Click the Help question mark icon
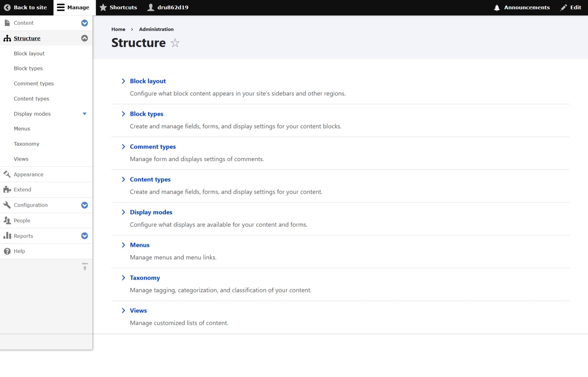 [x=7, y=251]
